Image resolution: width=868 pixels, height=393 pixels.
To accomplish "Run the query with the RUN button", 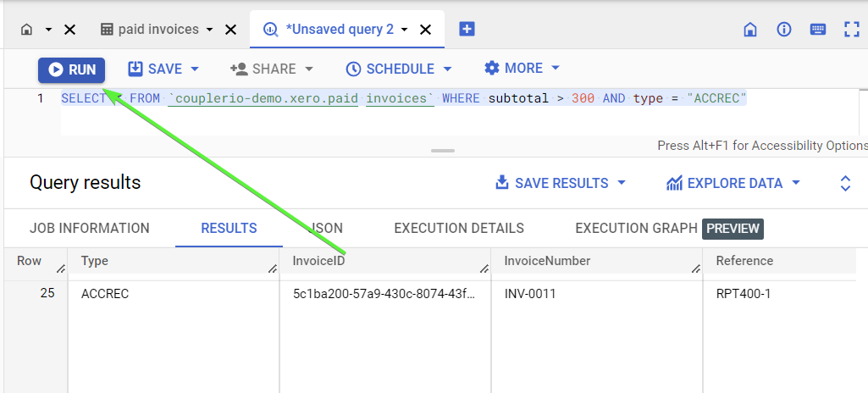I will (x=71, y=69).
